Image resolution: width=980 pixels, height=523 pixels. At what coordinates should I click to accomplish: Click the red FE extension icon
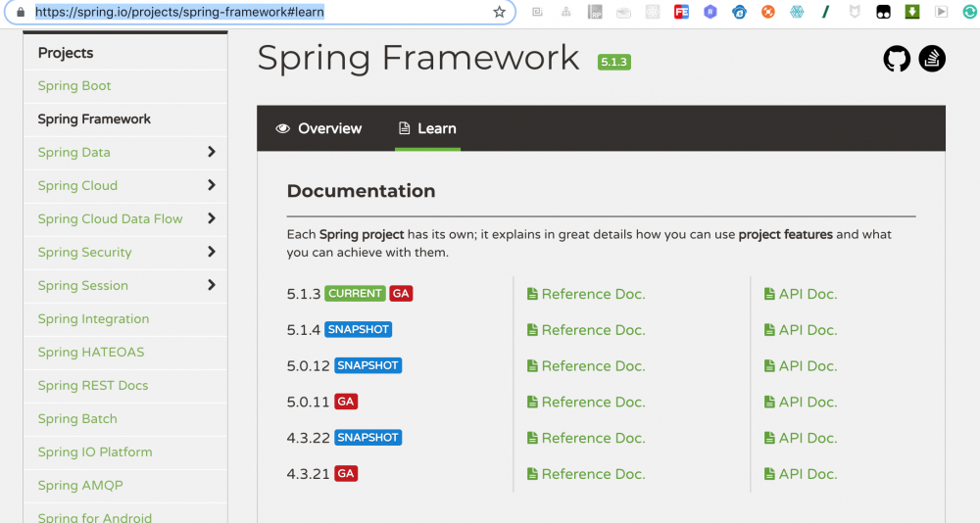click(681, 12)
